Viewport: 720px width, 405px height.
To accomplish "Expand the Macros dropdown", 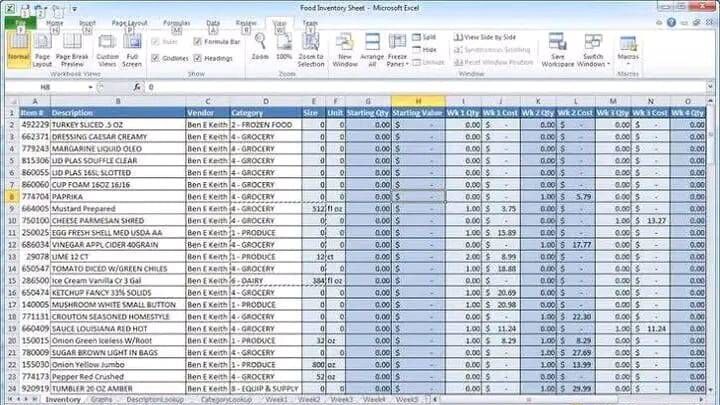I will (629, 50).
